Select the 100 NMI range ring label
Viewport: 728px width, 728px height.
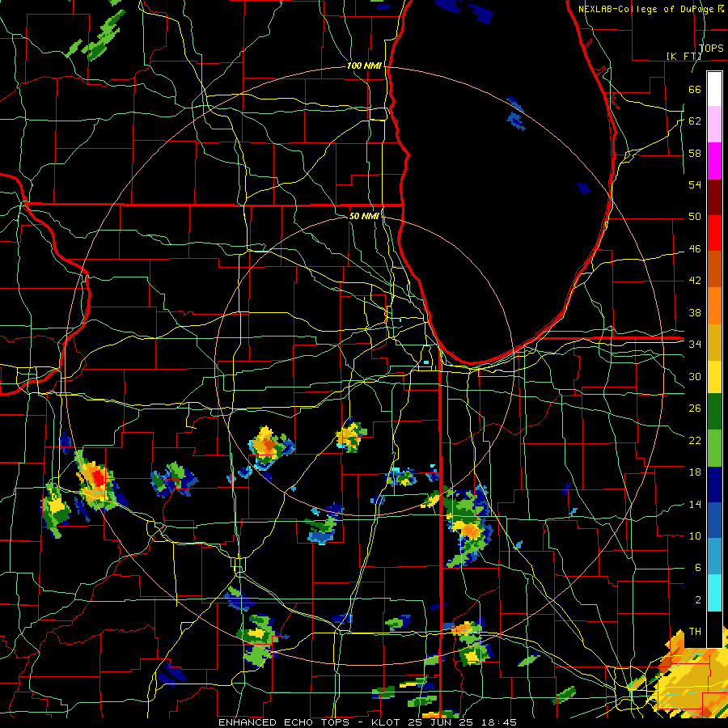pos(364,66)
